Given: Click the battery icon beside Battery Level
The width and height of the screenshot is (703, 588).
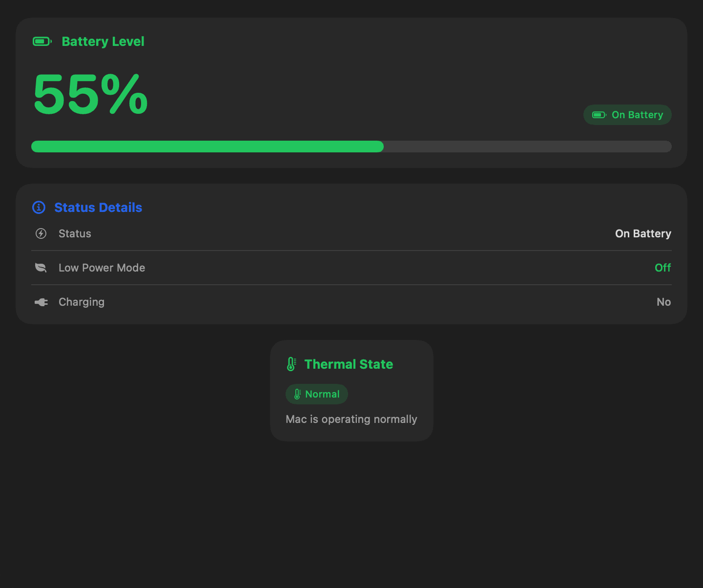Looking at the screenshot, I should coord(42,42).
